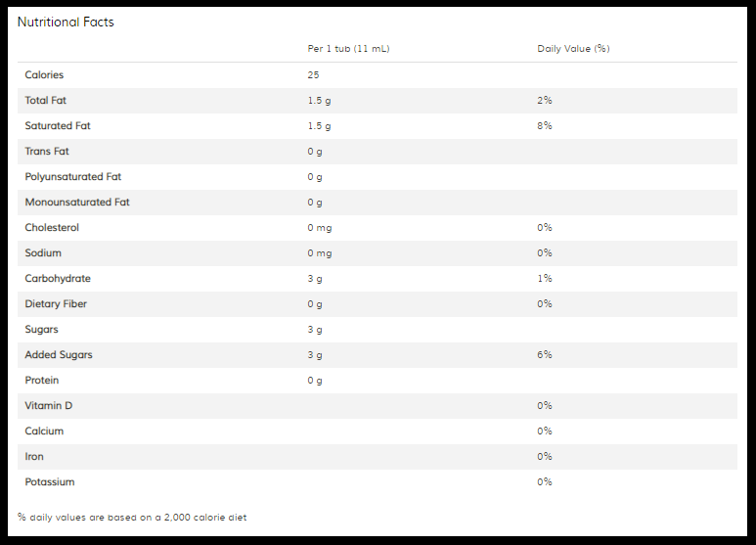Click the Total Fat 1.5 g value
The height and width of the screenshot is (545, 756).
point(319,101)
